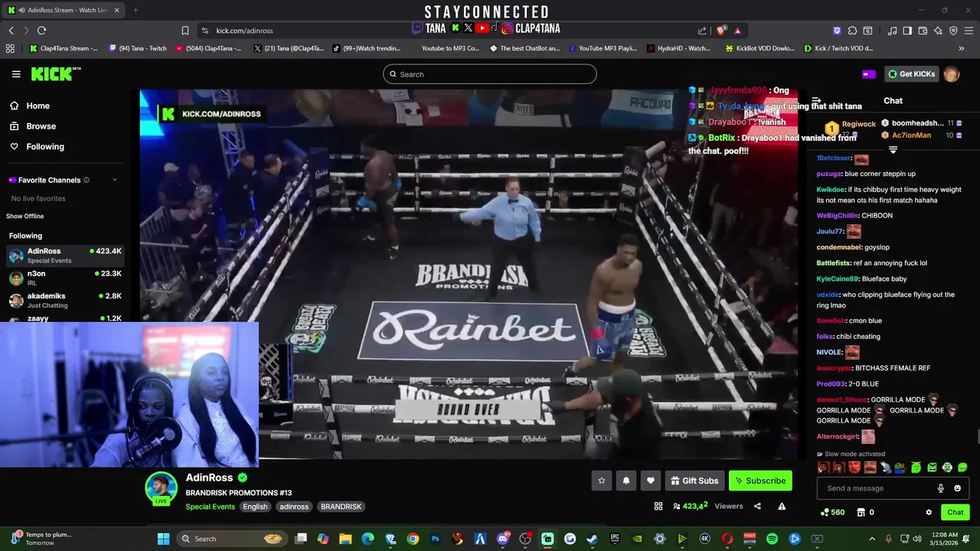The image size is (980, 551).
Task: Click the share stream icon
Action: coord(757,506)
